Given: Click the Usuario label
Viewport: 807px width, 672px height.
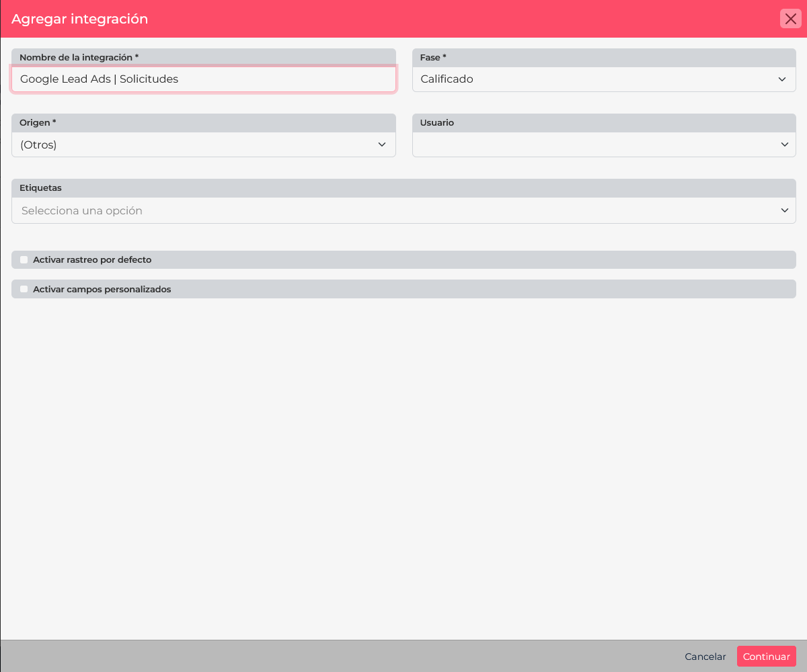Looking at the screenshot, I should (x=437, y=123).
